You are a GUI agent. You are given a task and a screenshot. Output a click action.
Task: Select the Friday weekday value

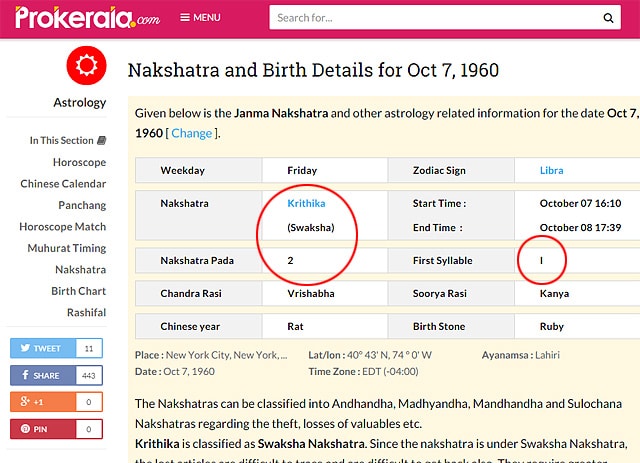tap(302, 170)
